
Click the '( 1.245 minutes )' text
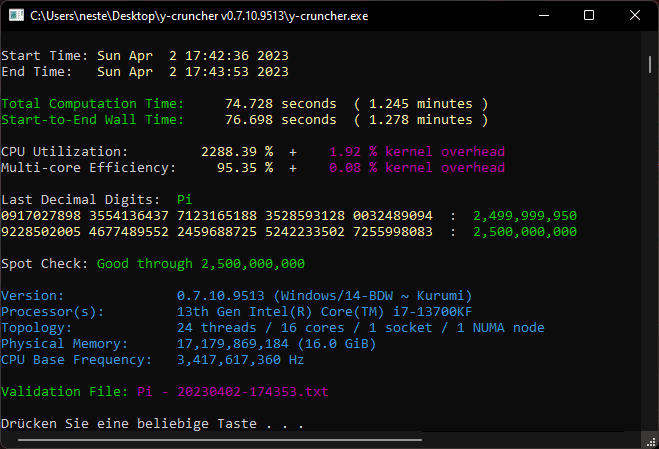point(421,103)
